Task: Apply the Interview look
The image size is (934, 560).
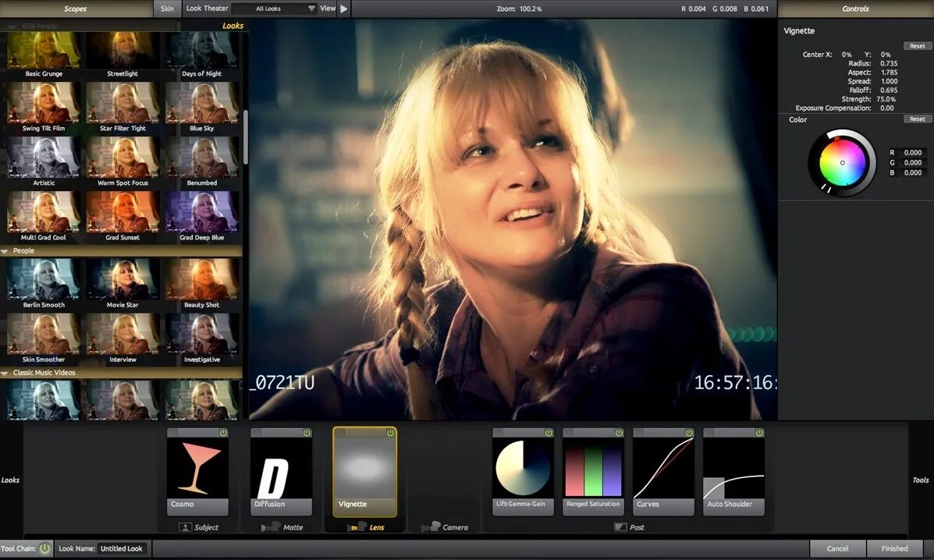Action: click(123, 338)
